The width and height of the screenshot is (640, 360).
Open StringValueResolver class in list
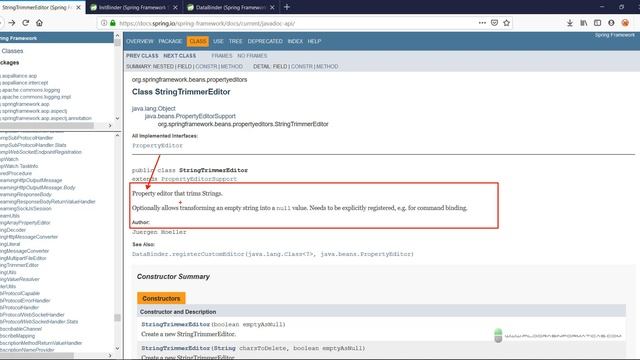point(20,279)
